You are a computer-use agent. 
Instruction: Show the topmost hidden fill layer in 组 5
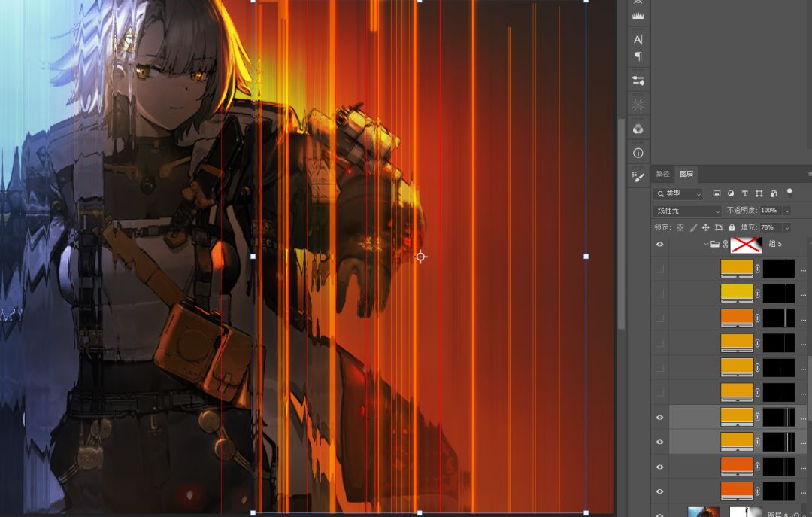660,269
